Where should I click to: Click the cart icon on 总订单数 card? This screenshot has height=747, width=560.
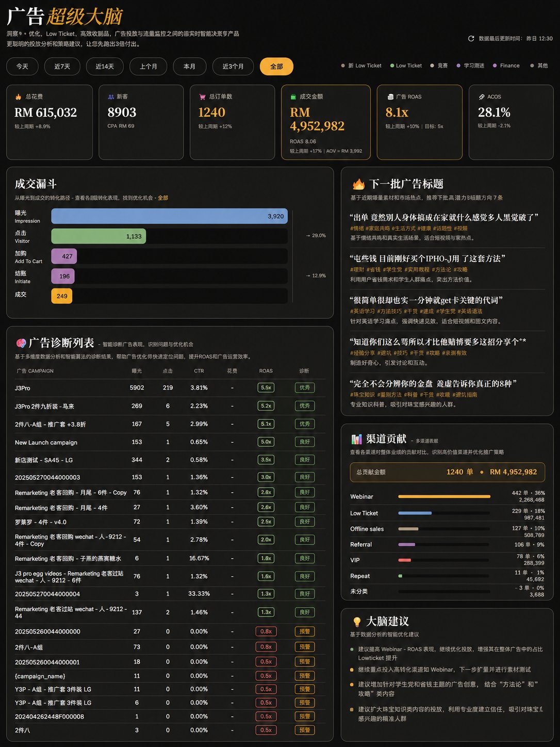202,96
